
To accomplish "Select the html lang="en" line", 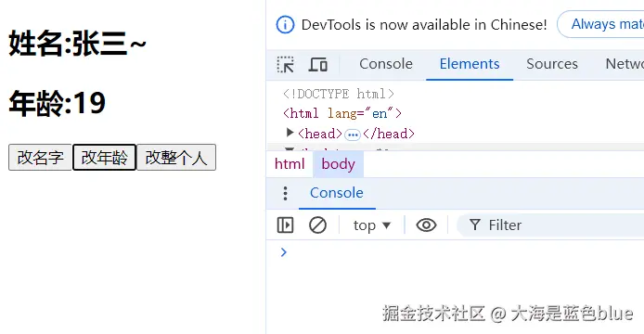I will (x=342, y=113).
